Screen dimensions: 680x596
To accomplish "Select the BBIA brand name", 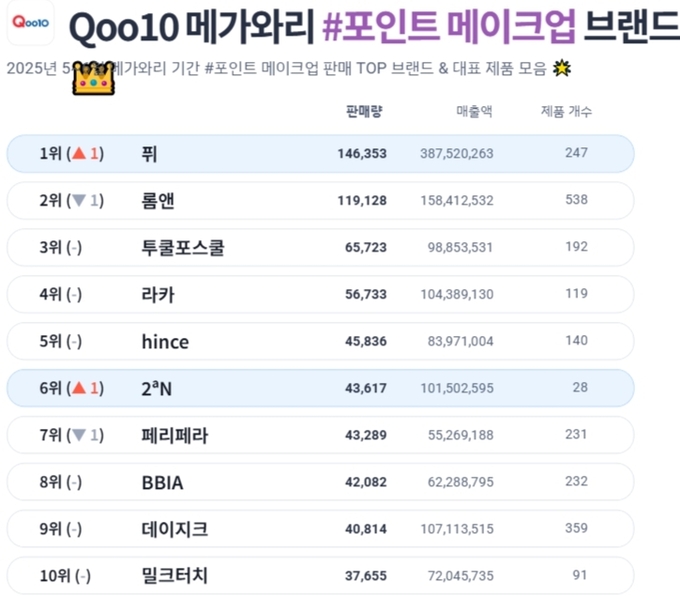I will (163, 482).
